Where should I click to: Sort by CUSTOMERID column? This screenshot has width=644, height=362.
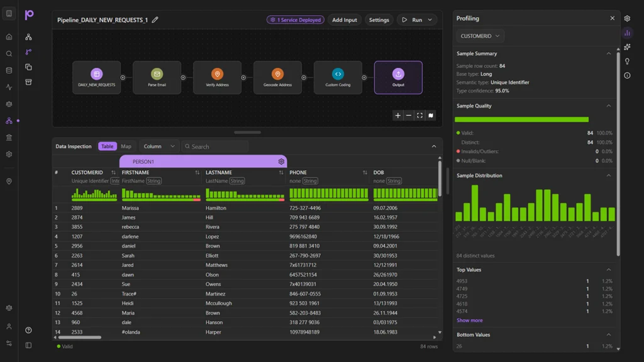coord(113,172)
